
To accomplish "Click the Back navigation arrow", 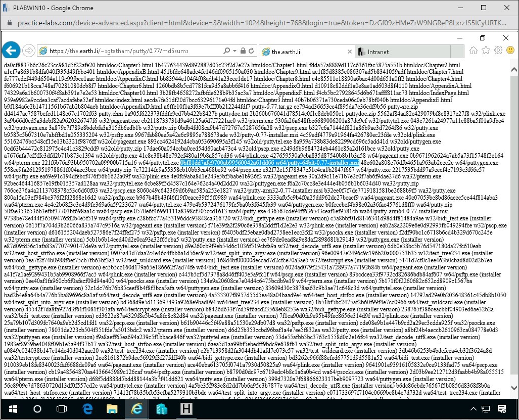I will 11,50.
